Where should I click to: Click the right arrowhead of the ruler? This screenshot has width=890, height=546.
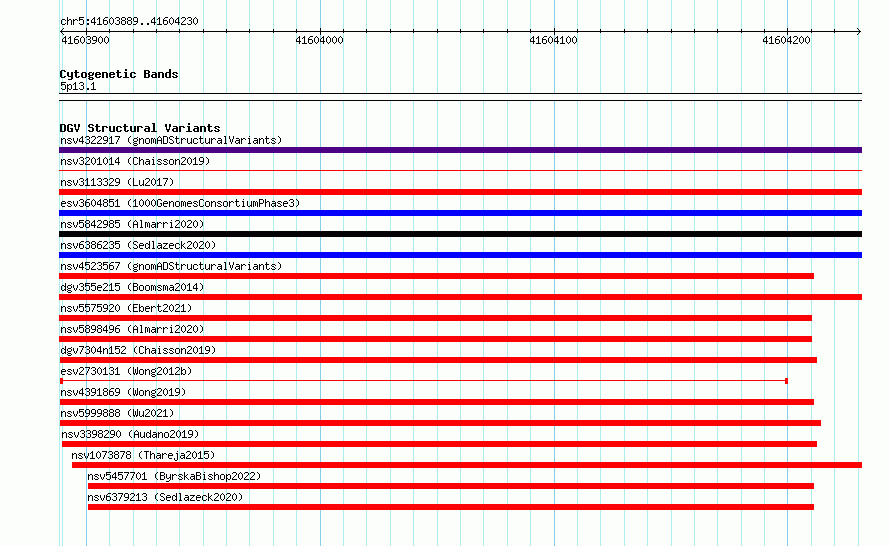tap(859, 31)
